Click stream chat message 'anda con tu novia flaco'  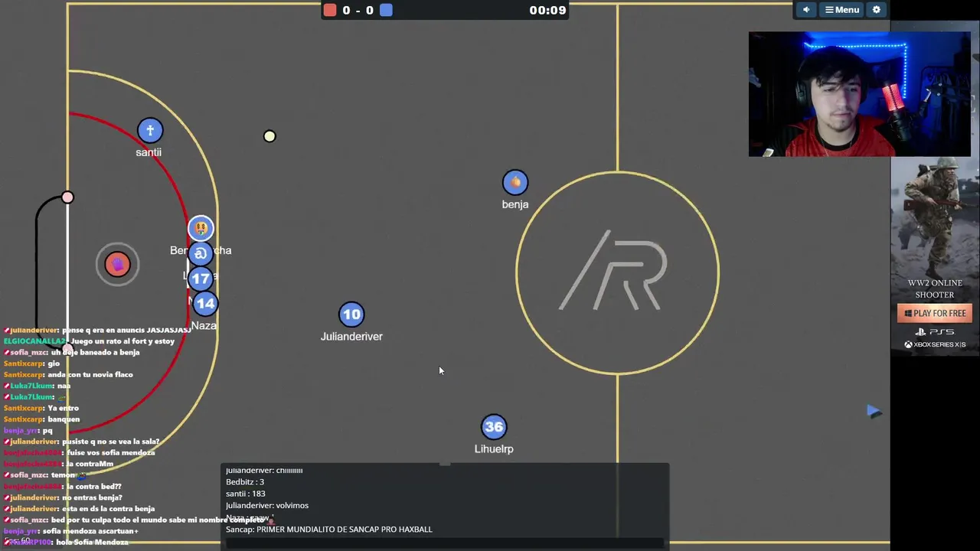(90, 374)
